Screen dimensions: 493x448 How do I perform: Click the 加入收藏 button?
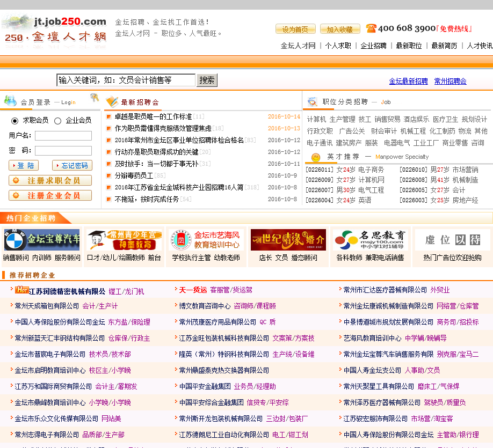[340, 29]
